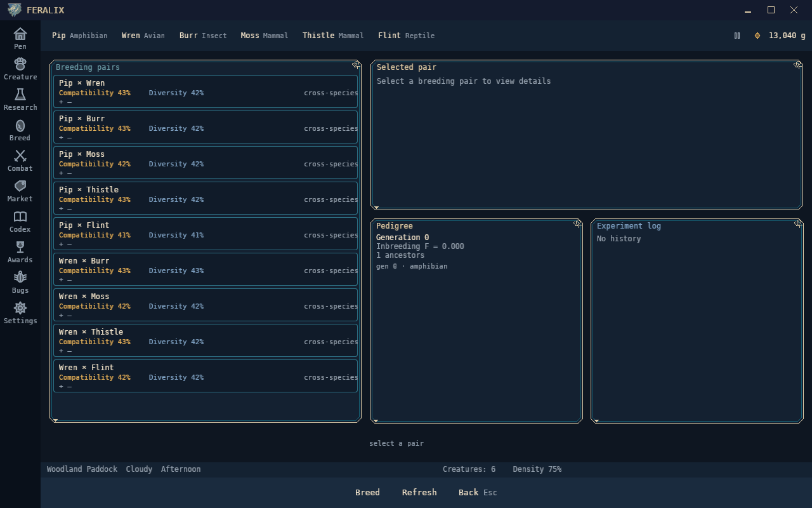
Task: Select Thistle Mammal creature tab
Action: 333,36
